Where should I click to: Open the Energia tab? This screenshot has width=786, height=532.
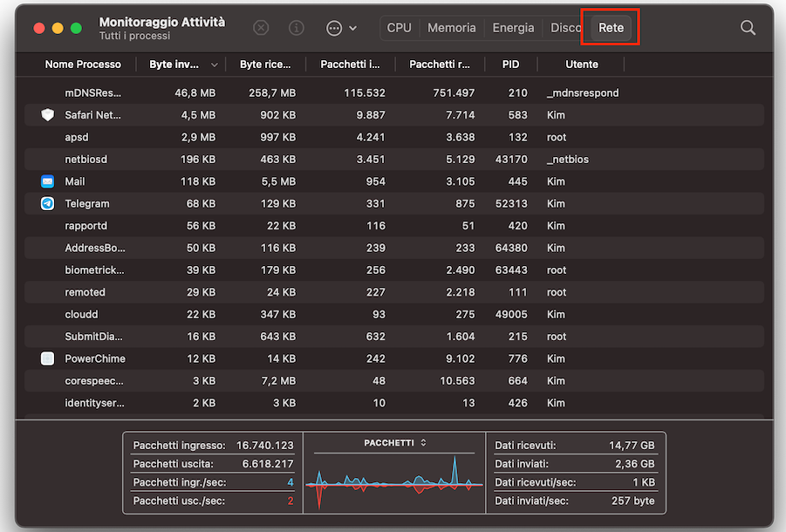point(513,28)
